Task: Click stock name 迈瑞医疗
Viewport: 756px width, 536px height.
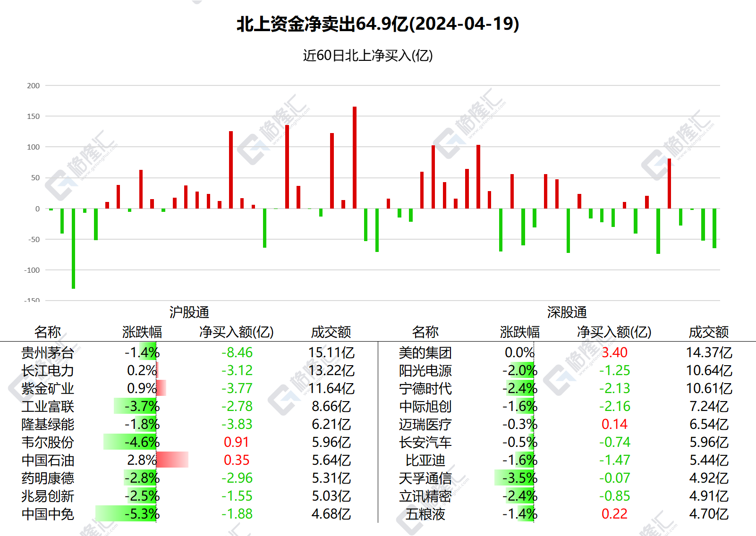Action: coord(425,424)
